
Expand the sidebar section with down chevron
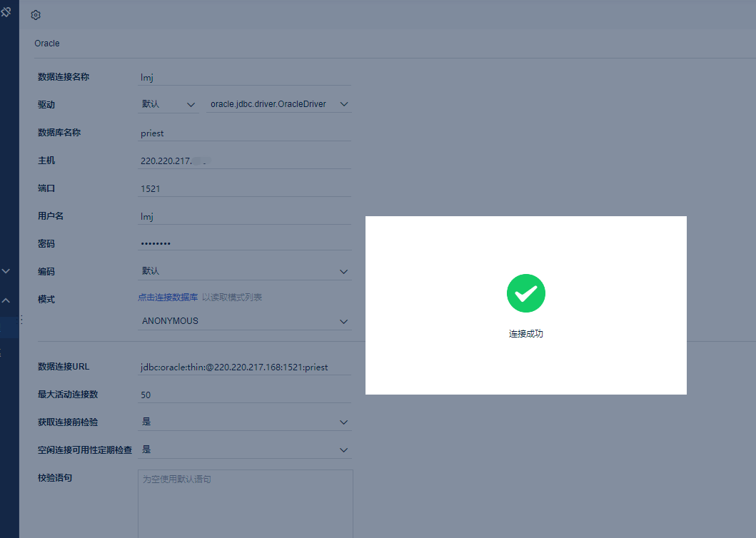[x=6, y=271]
